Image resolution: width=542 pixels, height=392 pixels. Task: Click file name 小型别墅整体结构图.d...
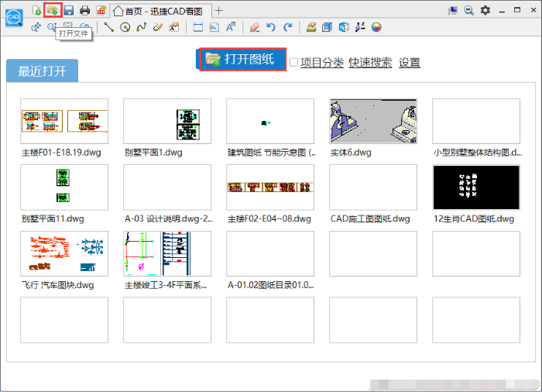[478, 153]
